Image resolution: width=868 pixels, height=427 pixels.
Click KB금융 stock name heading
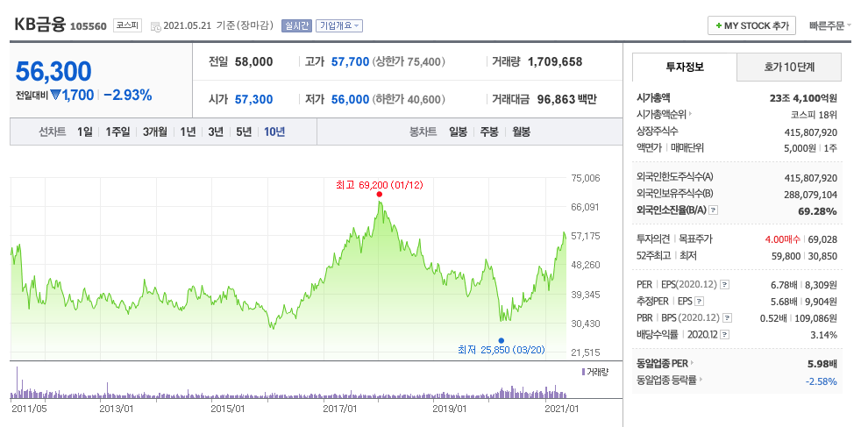[39, 25]
